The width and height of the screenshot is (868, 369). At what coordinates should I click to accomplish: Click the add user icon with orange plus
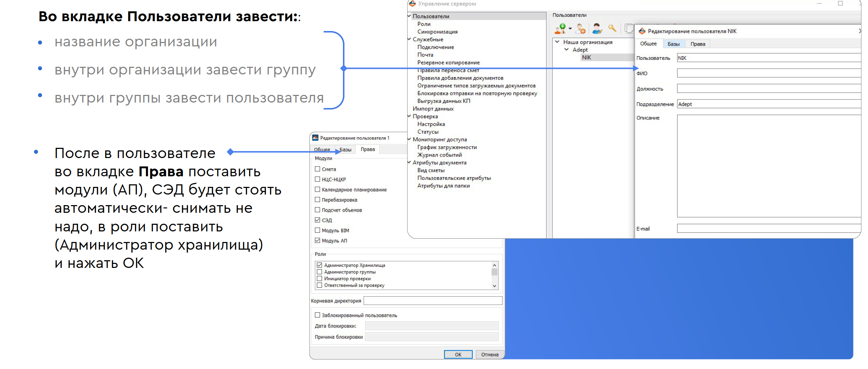coord(581,28)
